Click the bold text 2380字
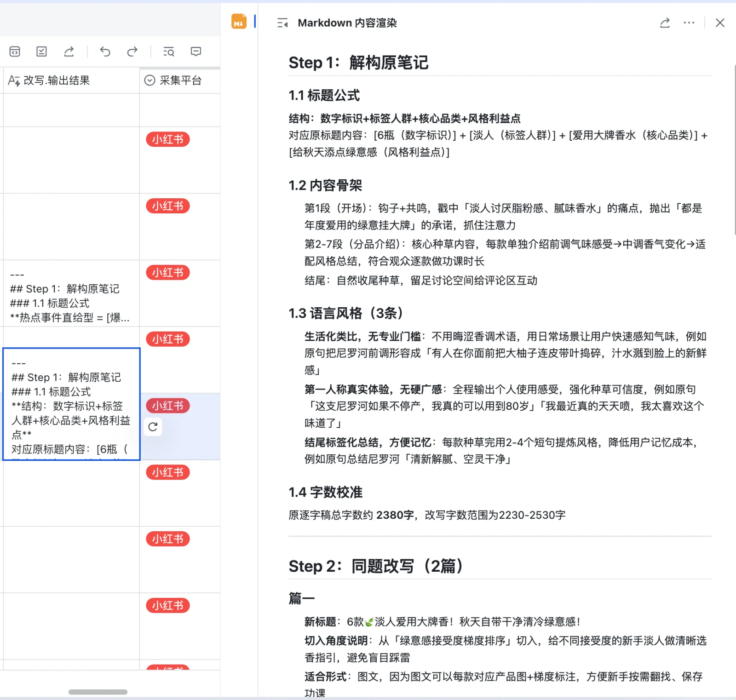Viewport: 736px width, 700px height. coord(395,515)
